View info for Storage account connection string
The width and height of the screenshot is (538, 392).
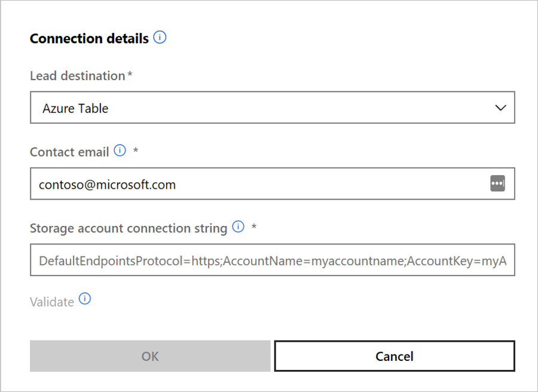click(238, 226)
